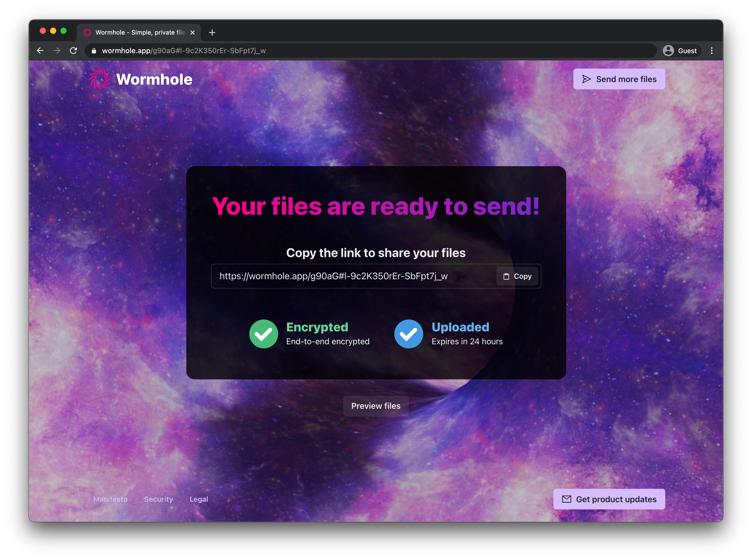Image resolution: width=752 pixels, height=560 pixels.
Task: Reload the page with refresh icon
Action: (x=74, y=51)
